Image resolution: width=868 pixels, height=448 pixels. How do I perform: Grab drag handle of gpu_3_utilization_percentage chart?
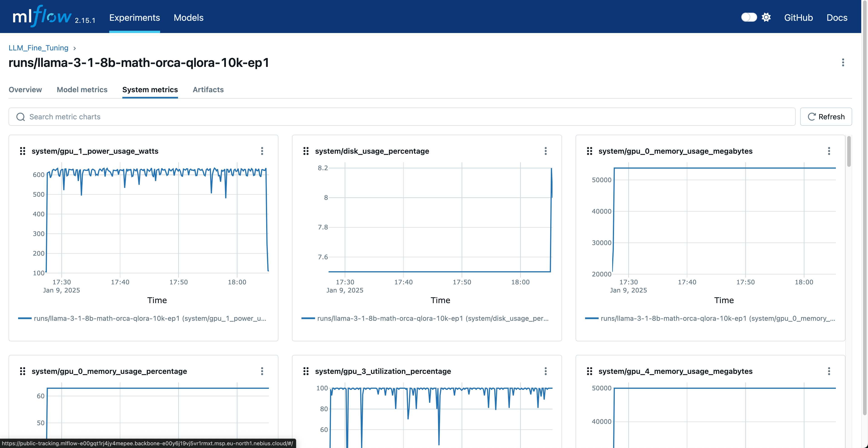(x=306, y=371)
